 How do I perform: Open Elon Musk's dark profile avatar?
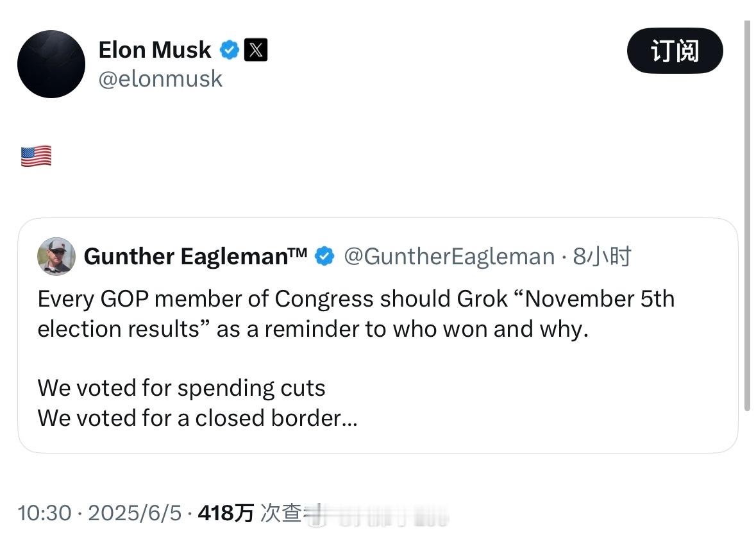pos(51,64)
